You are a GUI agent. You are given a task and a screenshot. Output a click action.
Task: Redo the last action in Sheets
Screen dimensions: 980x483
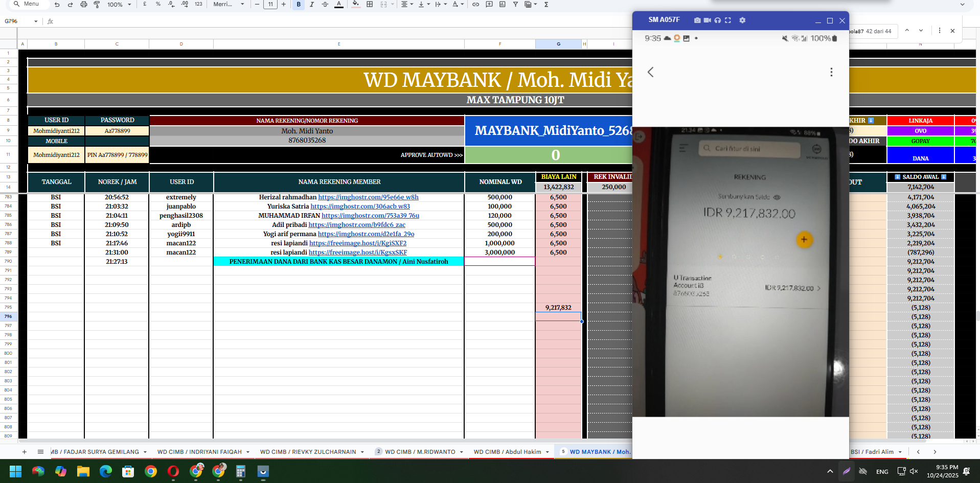coord(70,4)
